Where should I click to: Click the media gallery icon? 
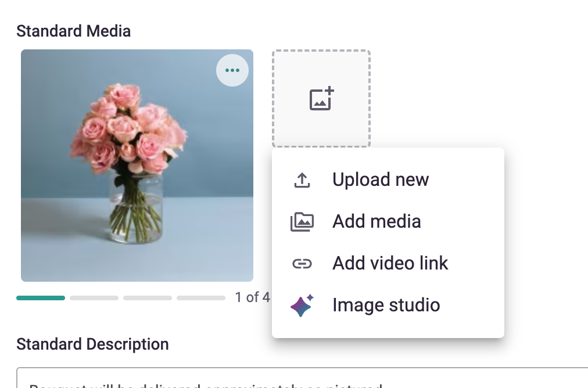302,222
